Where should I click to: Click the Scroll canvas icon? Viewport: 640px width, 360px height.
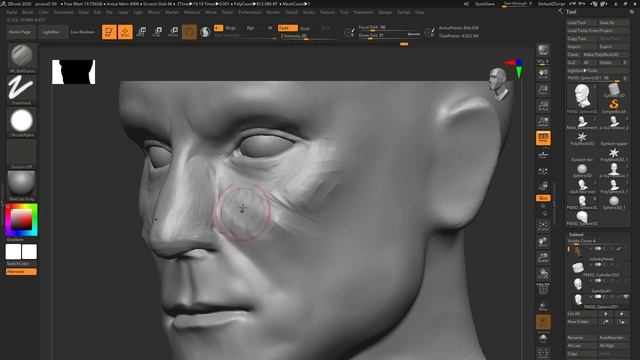click(543, 73)
